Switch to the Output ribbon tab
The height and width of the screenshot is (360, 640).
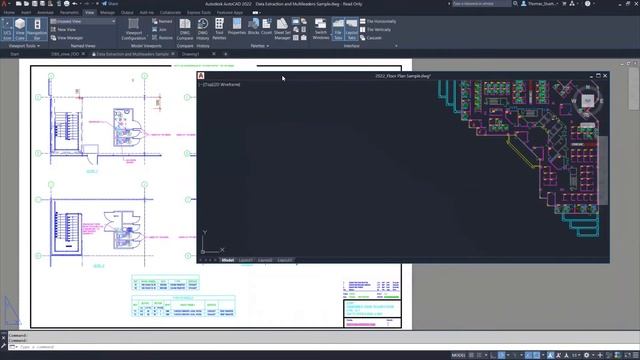(x=127, y=13)
